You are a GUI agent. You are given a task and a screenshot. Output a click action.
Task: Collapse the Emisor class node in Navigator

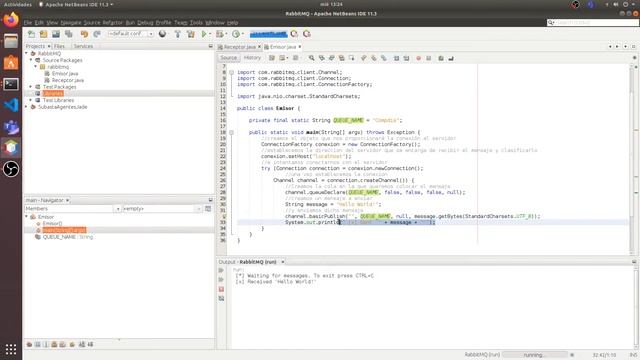pos(27,217)
